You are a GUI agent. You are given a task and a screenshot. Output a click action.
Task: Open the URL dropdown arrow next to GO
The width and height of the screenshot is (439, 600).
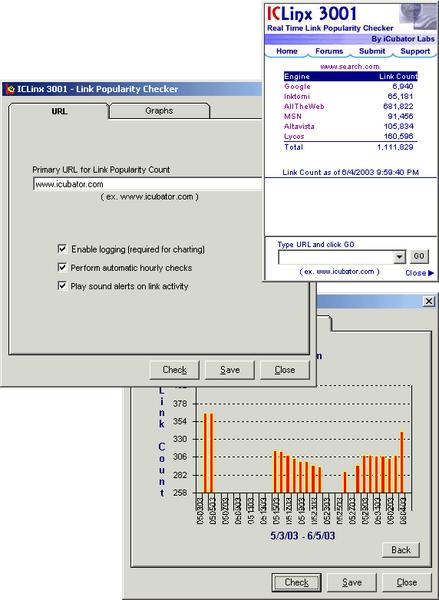click(x=399, y=257)
